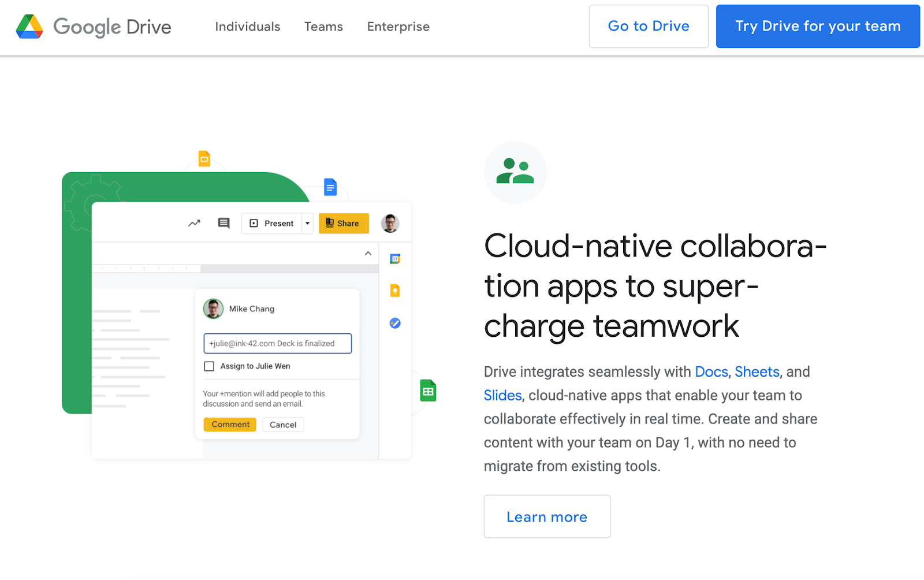Follow the Sheets link in the description

coord(757,371)
